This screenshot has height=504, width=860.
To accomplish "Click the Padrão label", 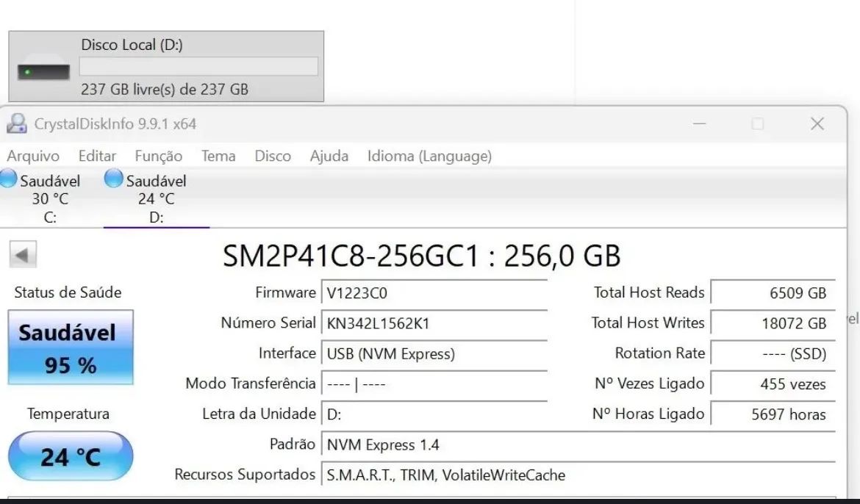I will click(293, 444).
